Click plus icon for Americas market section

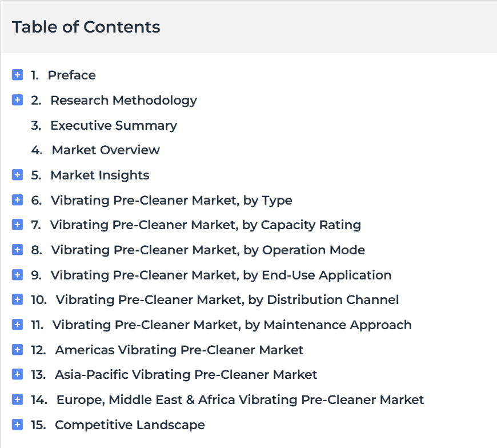coord(18,350)
